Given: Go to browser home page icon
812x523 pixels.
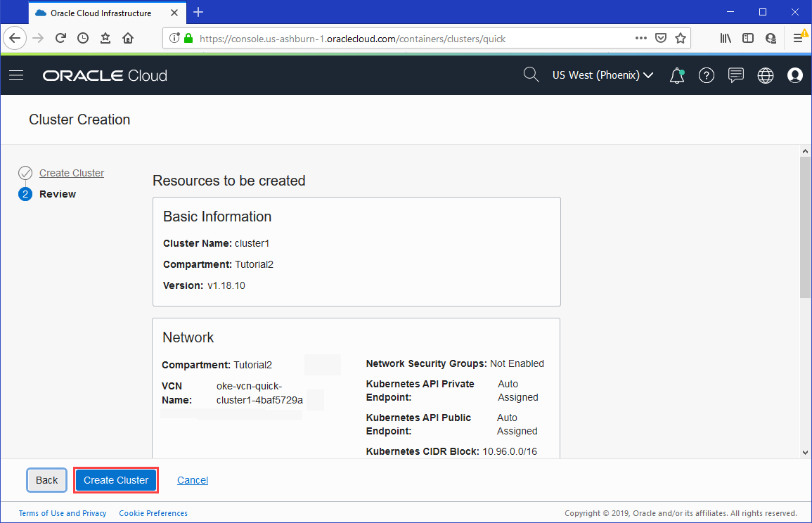Looking at the screenshot, I should [128, 39].
